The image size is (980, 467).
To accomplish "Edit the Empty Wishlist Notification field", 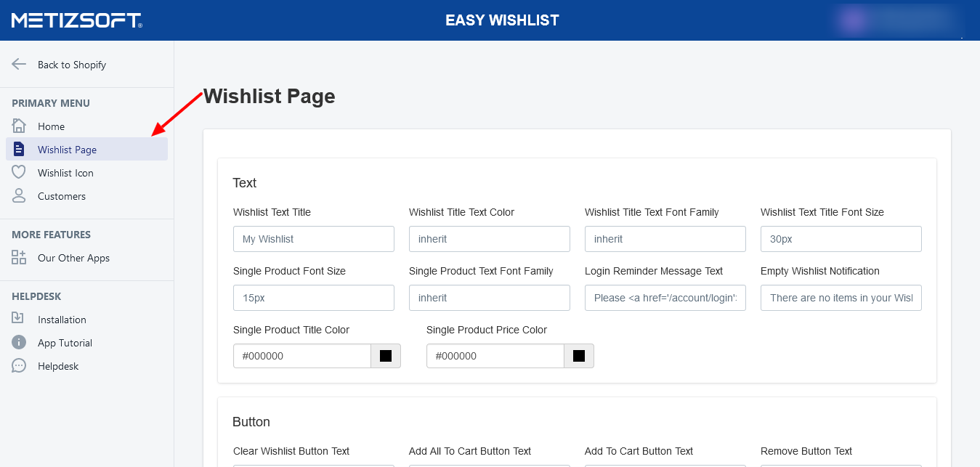I will [x=841, y=298].
